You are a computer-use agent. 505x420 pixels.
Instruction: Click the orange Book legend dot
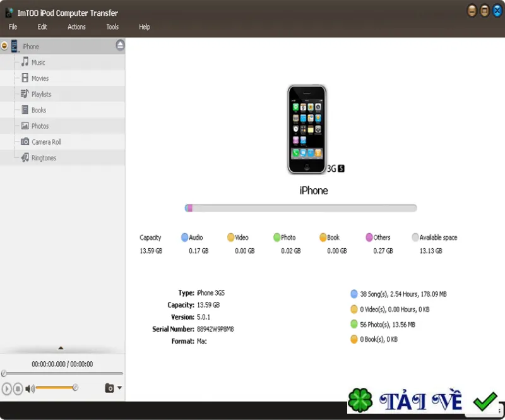pos(323,237)
